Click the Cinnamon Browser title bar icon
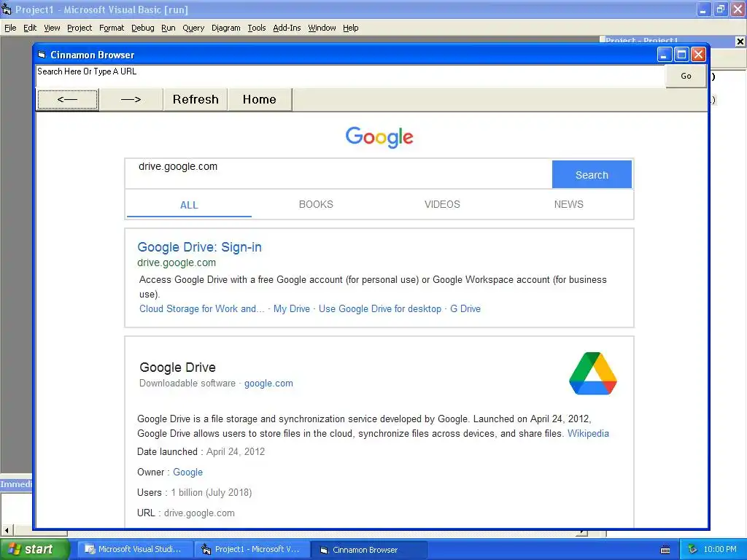747x560 pixels. 42,55
